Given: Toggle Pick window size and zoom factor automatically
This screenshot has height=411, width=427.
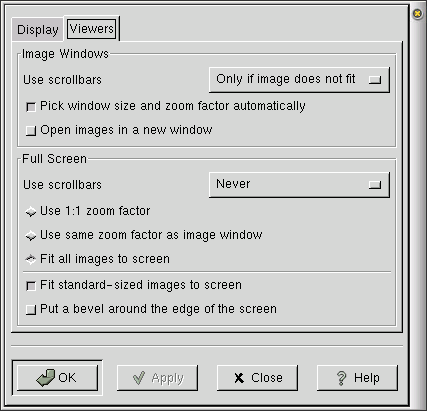Looking at the screenshot, I should (x=31, y=107).
